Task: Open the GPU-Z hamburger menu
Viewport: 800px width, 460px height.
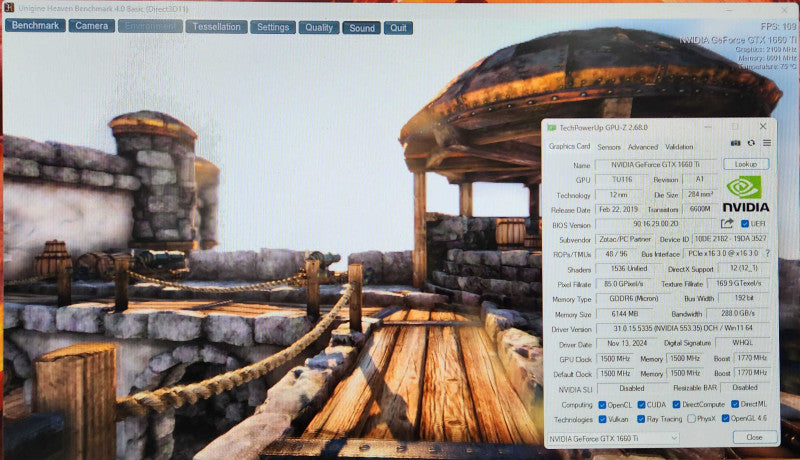Action: coord(767,143)
